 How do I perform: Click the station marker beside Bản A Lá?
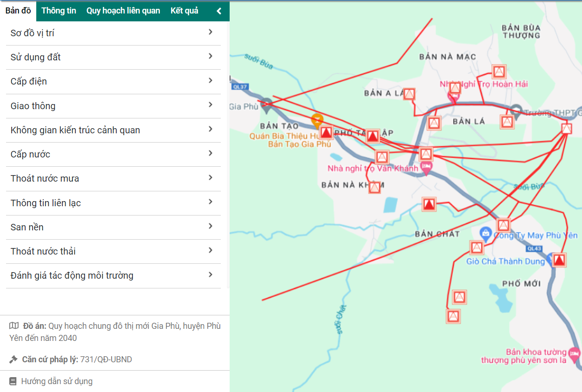[x=409, y=94]
